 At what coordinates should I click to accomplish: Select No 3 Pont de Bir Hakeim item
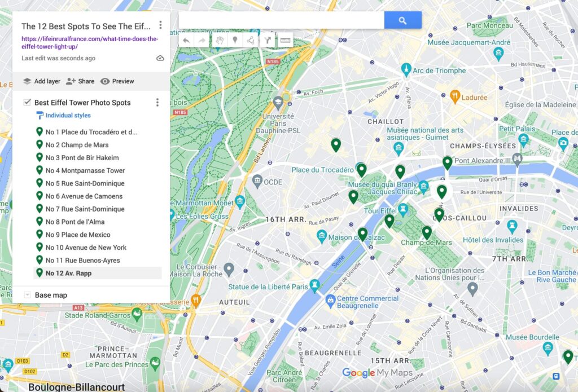point(97,158)
